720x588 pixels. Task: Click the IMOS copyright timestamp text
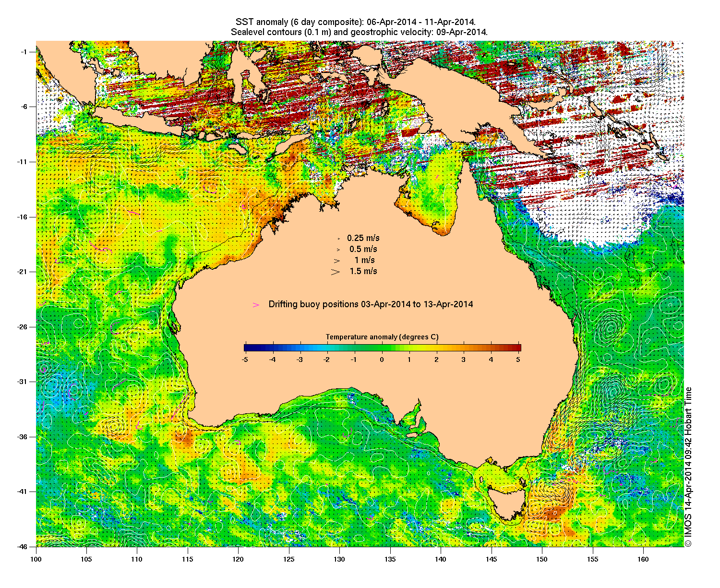point(688,467)
